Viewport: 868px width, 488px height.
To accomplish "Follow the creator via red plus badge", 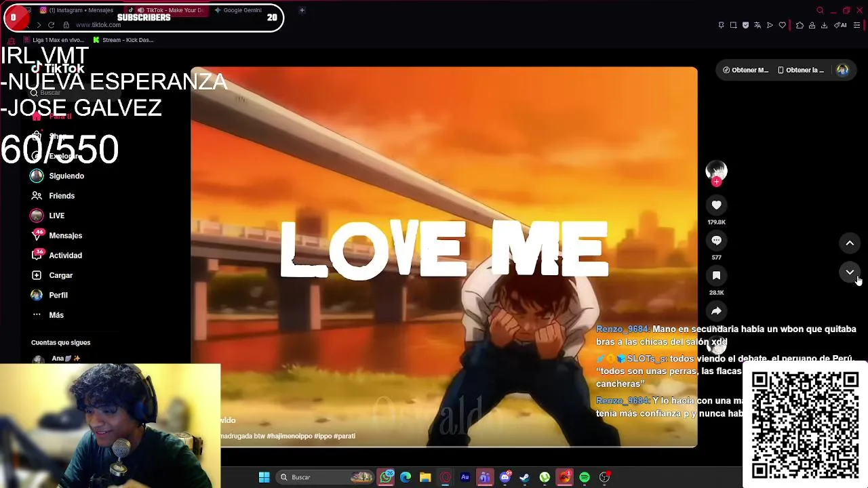I will 716,182.
